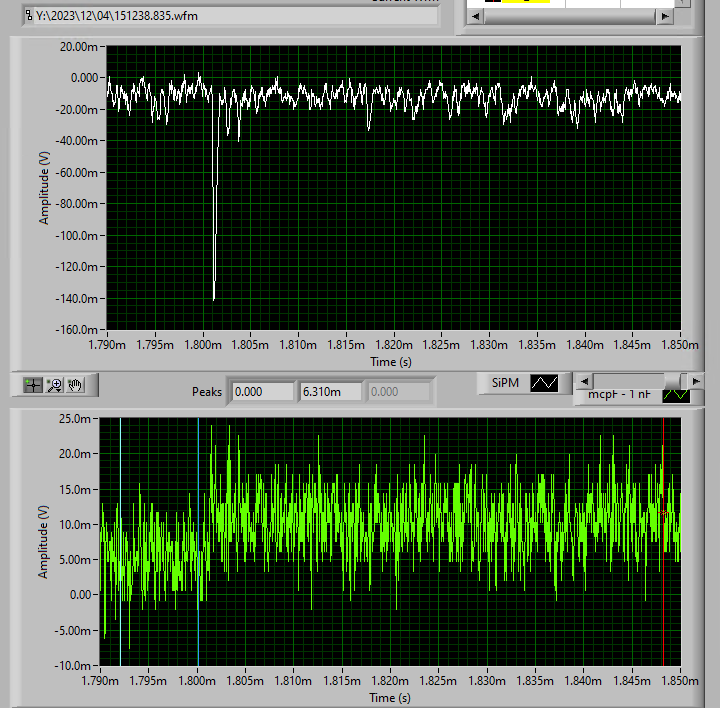The width and height of the screenshot is (720, 708).
Task: Click the greyed-out third Peaks field
Action: pos(399,392)
